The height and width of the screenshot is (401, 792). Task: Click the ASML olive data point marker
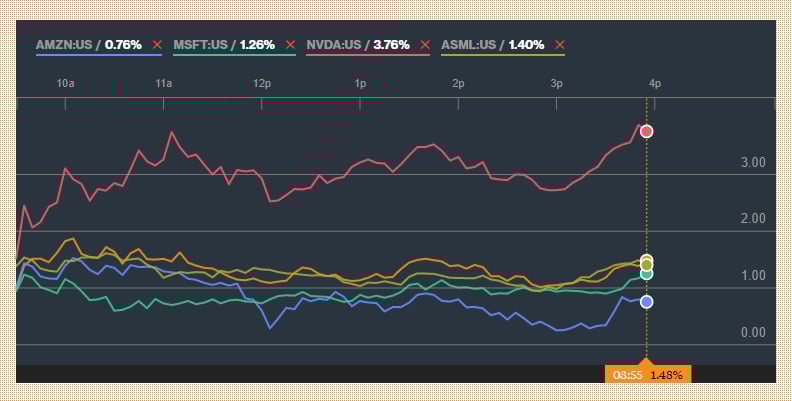(x=647, y=265)
